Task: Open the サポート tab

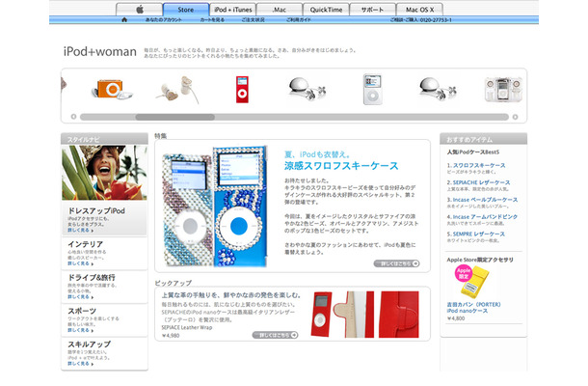Action: click(372, 10)
